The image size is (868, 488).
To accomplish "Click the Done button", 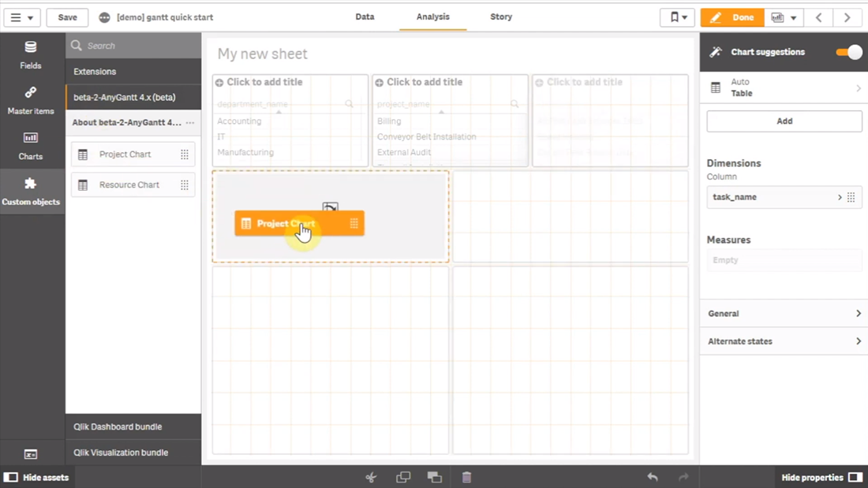I will [731, 17].
